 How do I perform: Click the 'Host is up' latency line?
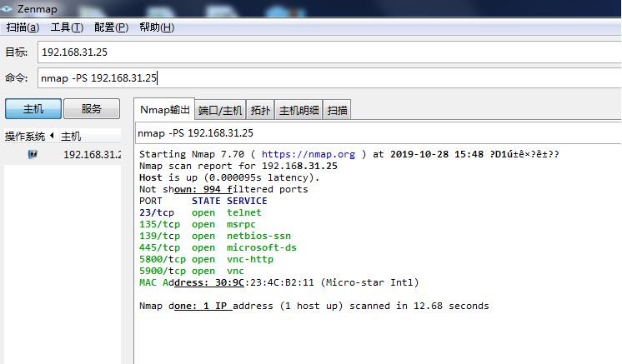[229, 177]
